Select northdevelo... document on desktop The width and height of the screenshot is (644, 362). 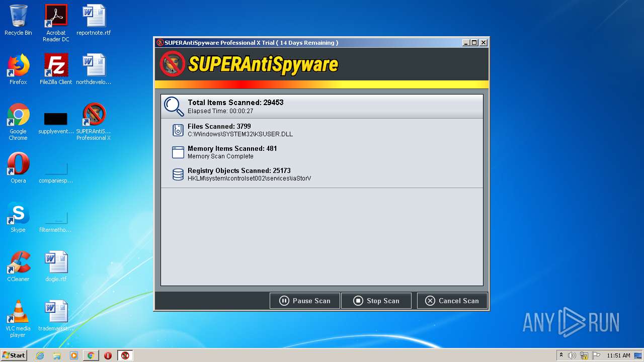pyautogui.click(x=94, y=69)
